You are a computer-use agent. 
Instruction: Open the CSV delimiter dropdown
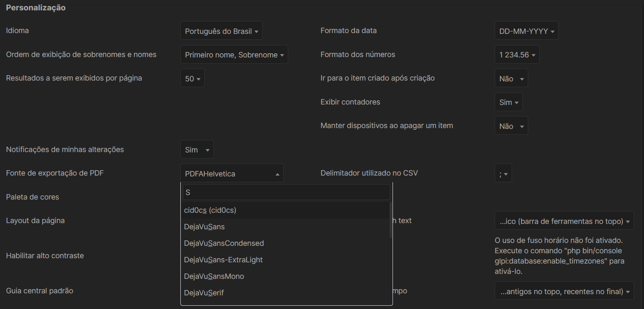point(503,173)
